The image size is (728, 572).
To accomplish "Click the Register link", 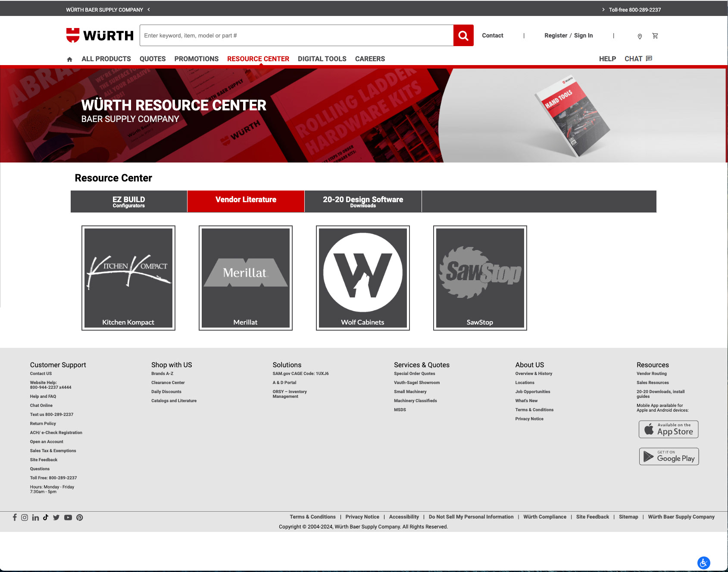I will pos(556,35).
